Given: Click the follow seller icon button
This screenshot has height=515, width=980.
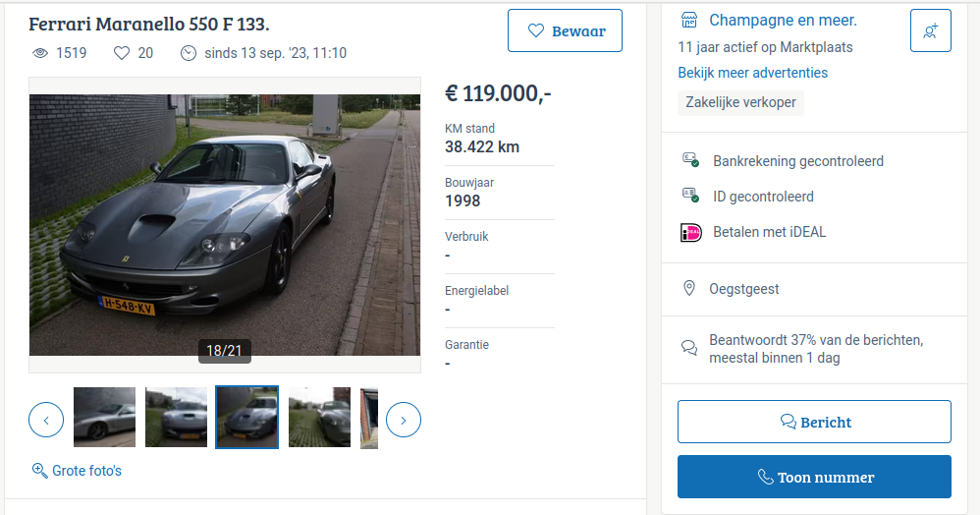Looking at the screenshot, I should pyautogui.click(x=930, y=30).
